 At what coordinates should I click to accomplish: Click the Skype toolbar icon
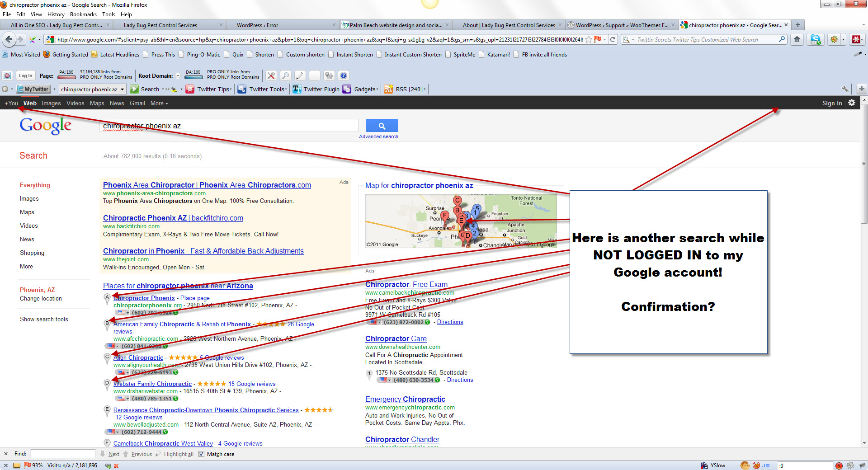pos(816,39)
